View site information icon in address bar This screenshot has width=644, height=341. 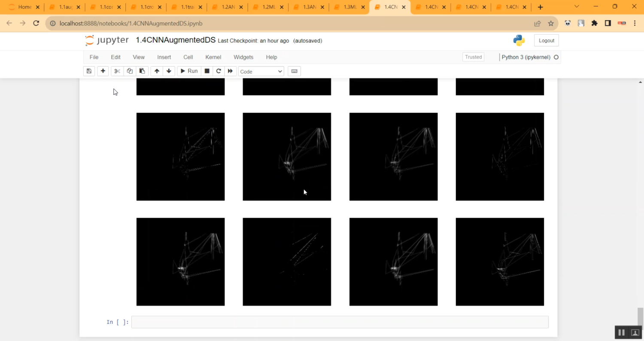point(53,23)
